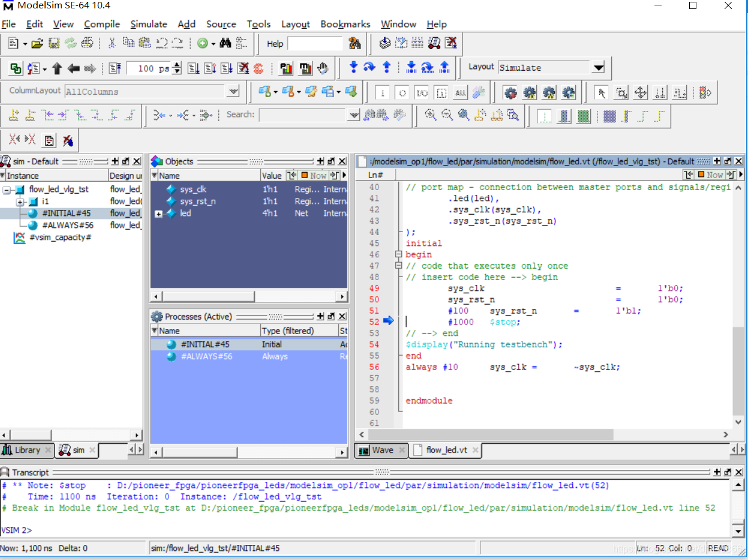Click the Type (filtered) column header

click(299, 331)
